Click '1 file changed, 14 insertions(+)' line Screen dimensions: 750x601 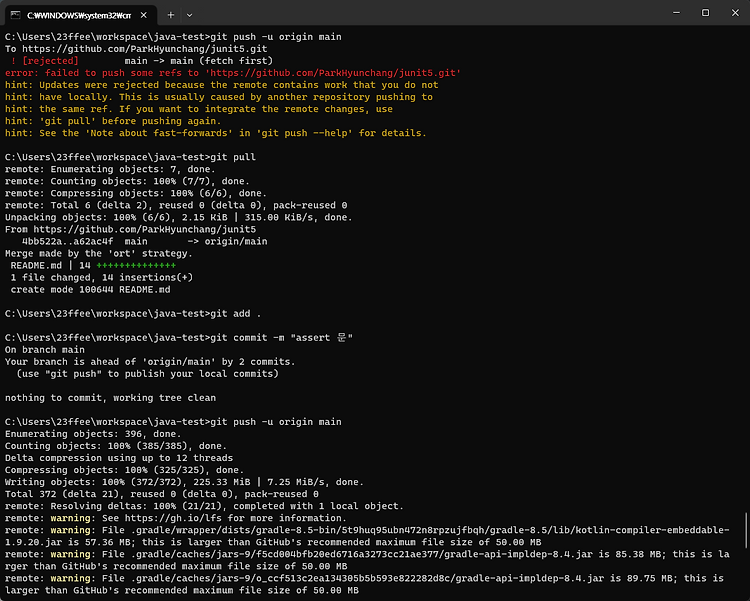(x=101, y=278)
